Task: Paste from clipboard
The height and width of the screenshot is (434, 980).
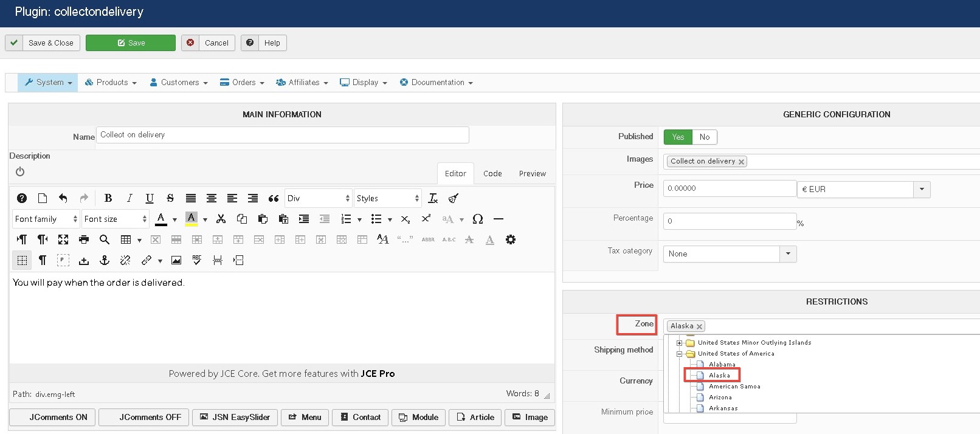Action: tap(263, 219)
